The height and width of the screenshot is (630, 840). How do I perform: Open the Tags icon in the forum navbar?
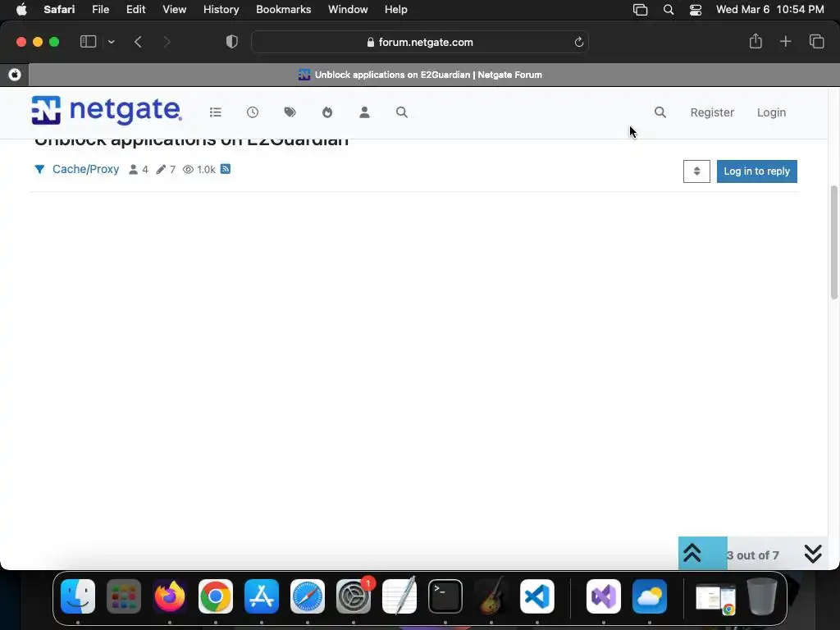[x=290, y=112]
